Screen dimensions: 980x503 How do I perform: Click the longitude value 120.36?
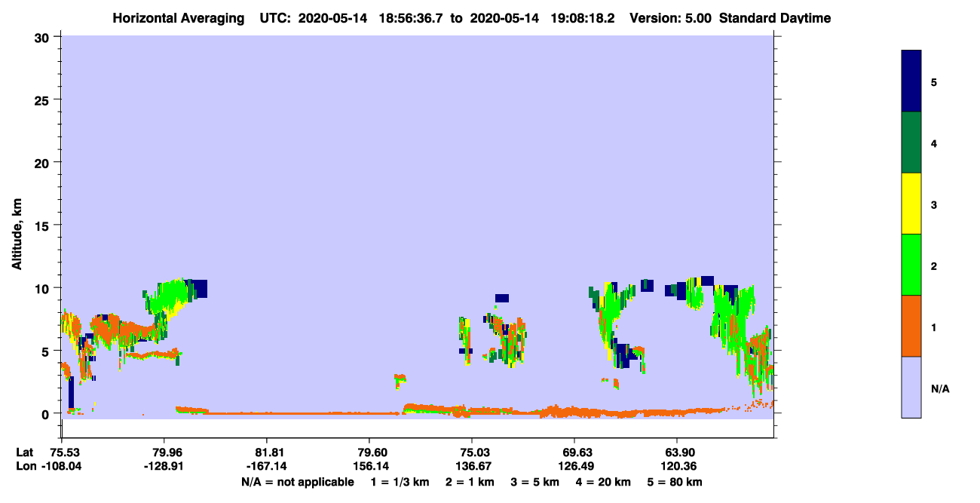click(677, 466)
